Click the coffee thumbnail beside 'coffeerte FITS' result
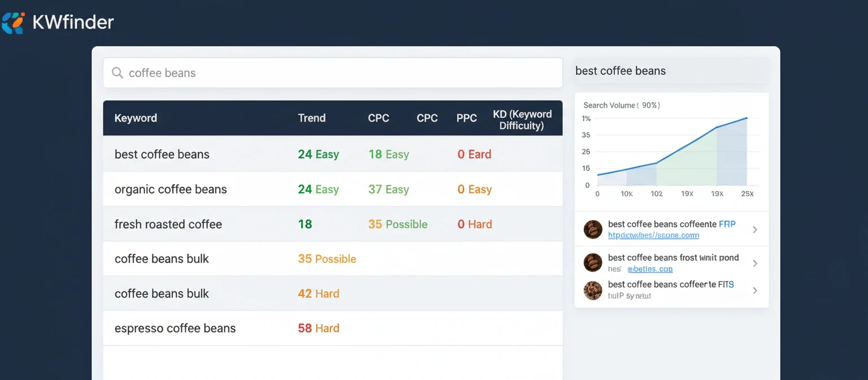This screenshot has width=868, height=380. 593,291
